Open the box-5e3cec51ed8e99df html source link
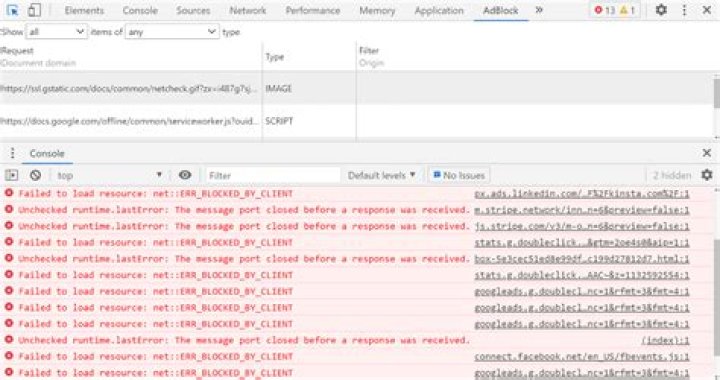This screenshot has width=720, height=380. (582, 259)
